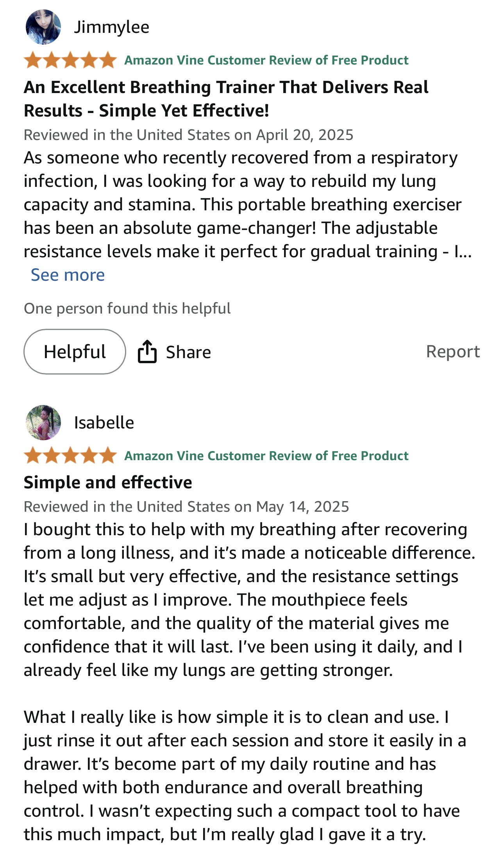504x855 pixels.
Task: Open Jimmylee's reviewer profile name
Action: 111,27
